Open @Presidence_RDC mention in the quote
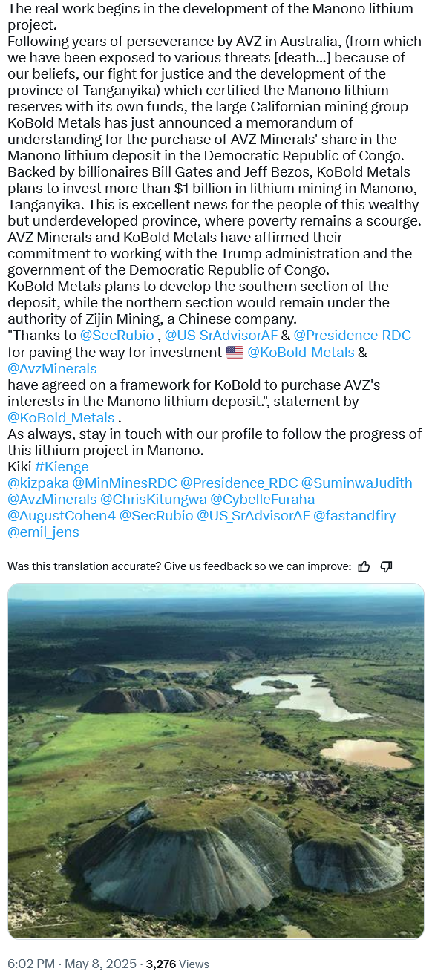Screen dimensions: 432x980 [353, 336]
